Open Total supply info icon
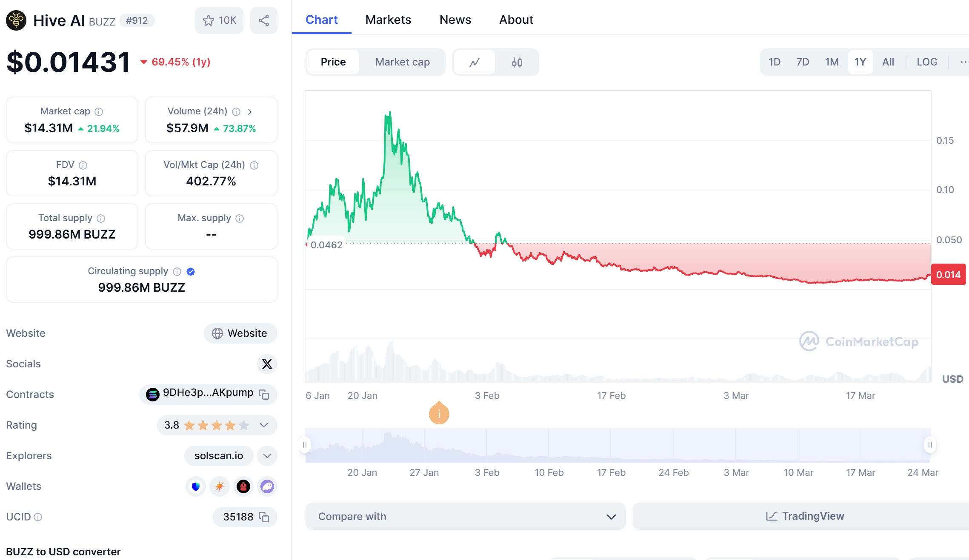 [x=101, y=219]
